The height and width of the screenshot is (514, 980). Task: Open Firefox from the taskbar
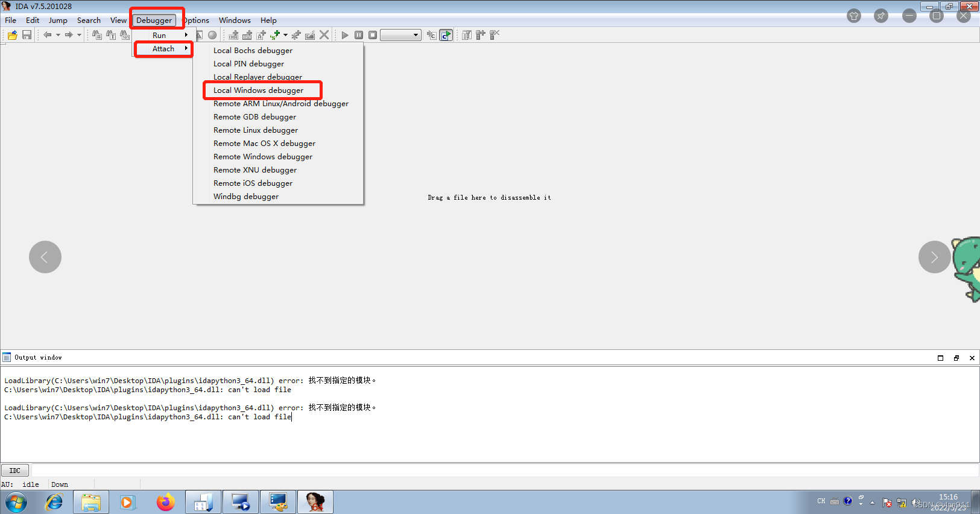(165, 502)
